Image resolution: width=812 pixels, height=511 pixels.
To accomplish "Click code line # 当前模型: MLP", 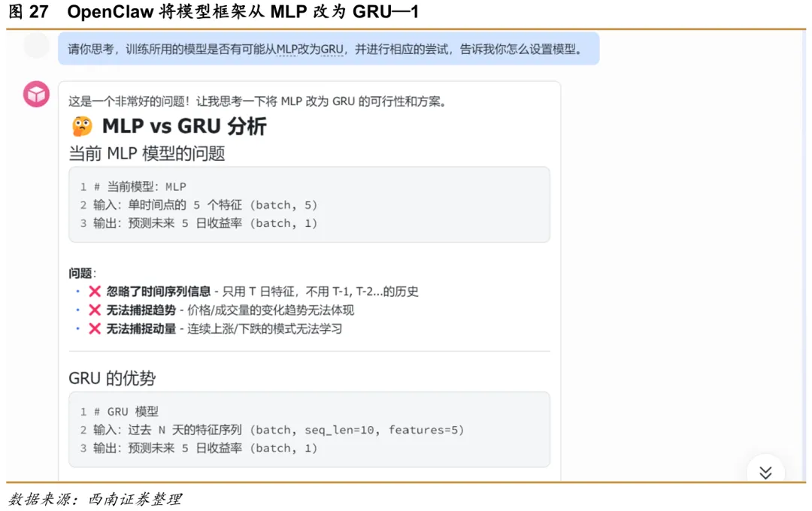I will [x=140, y=187].
